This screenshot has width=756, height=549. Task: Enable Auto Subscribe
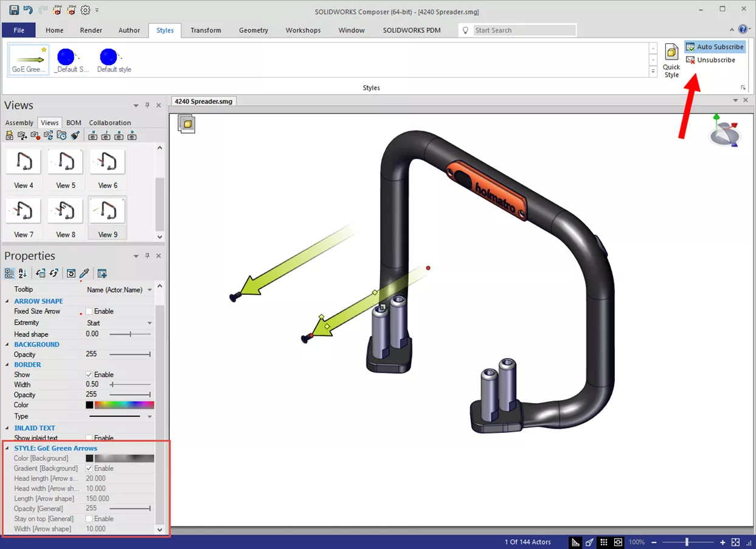pos(715,47)
